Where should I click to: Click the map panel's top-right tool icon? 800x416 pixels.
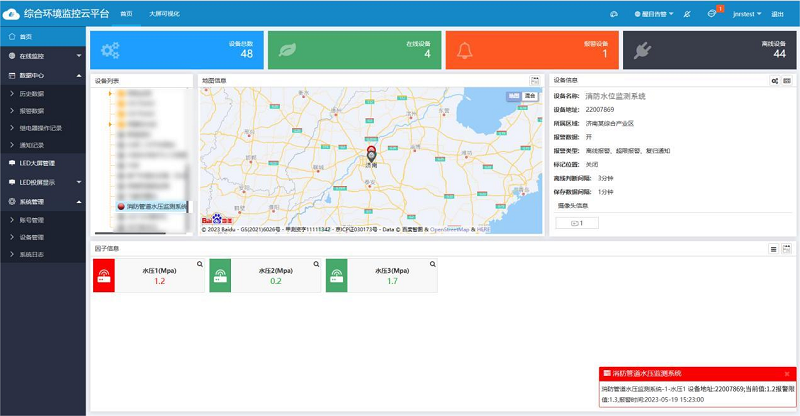point(535,80)
